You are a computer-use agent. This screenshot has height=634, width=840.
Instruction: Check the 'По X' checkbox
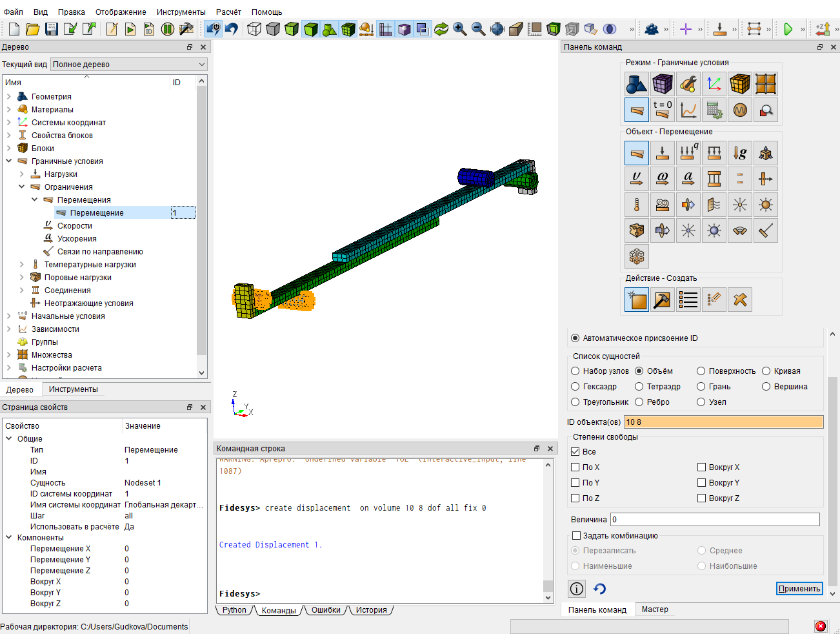[x=575, y=467]
